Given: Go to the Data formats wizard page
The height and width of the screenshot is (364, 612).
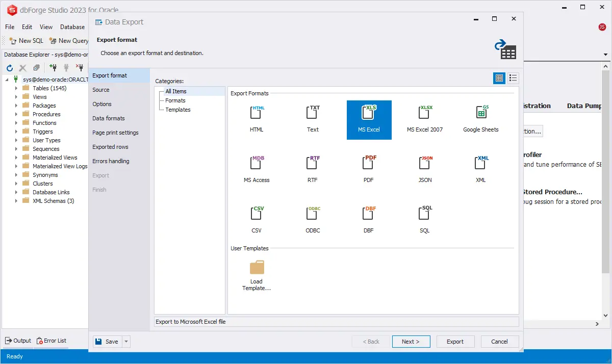Looking at the screenshot, I should 109,118.
